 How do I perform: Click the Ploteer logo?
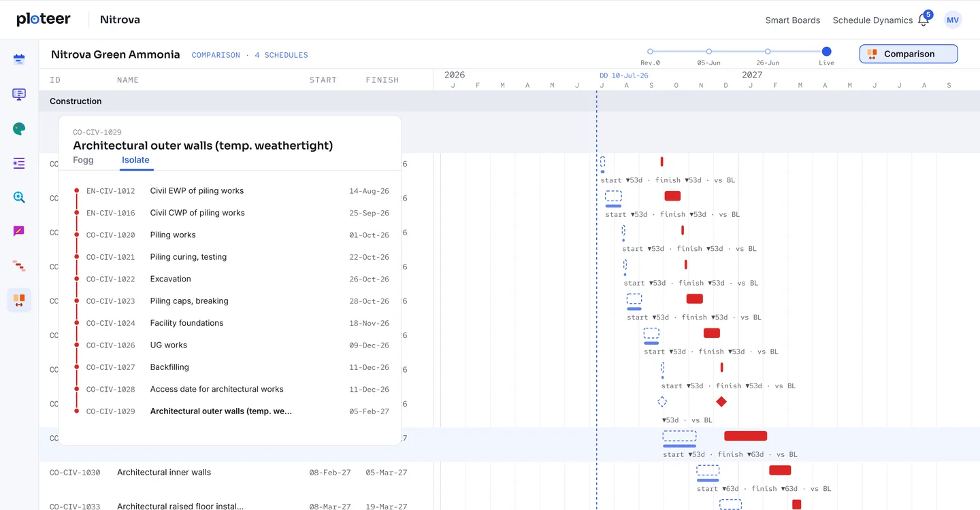pyautogui.click(x=44, y=19)
